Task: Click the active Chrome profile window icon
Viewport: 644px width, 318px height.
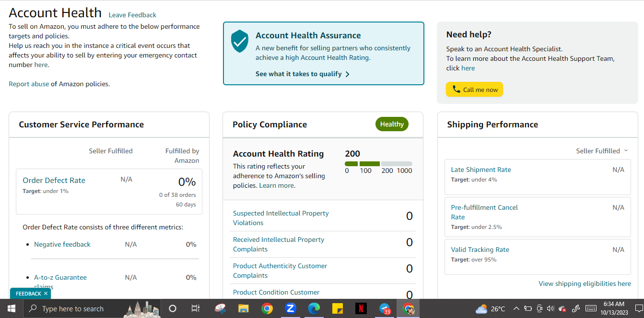Action: point(408,308)
